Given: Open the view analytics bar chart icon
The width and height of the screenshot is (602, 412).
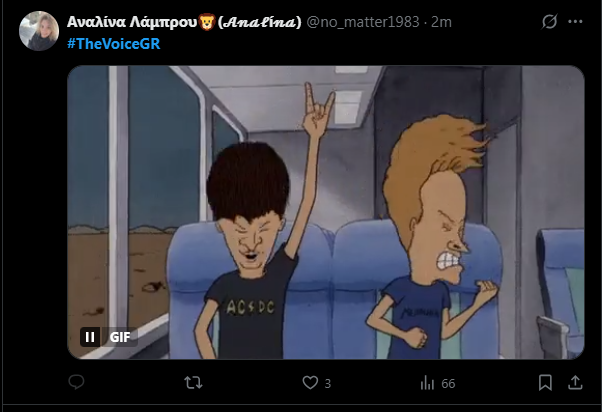Looking at the screenshot, I should (427, 383).
